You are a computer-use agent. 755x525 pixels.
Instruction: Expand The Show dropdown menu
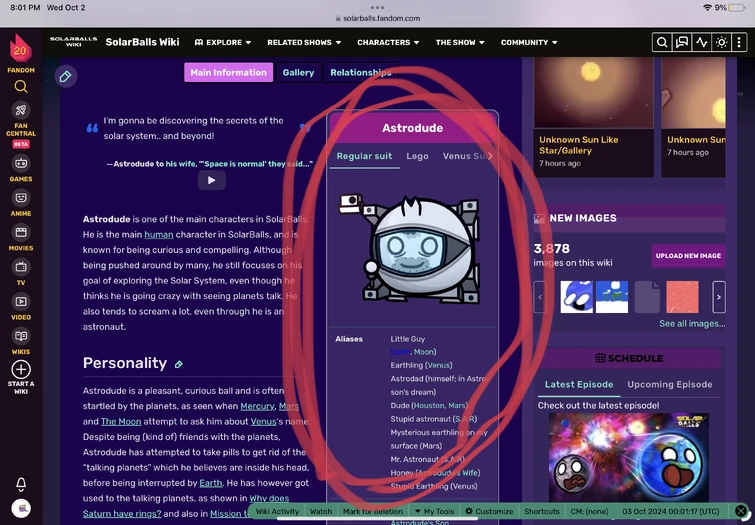pyautogui.click(x=460, y=42)
